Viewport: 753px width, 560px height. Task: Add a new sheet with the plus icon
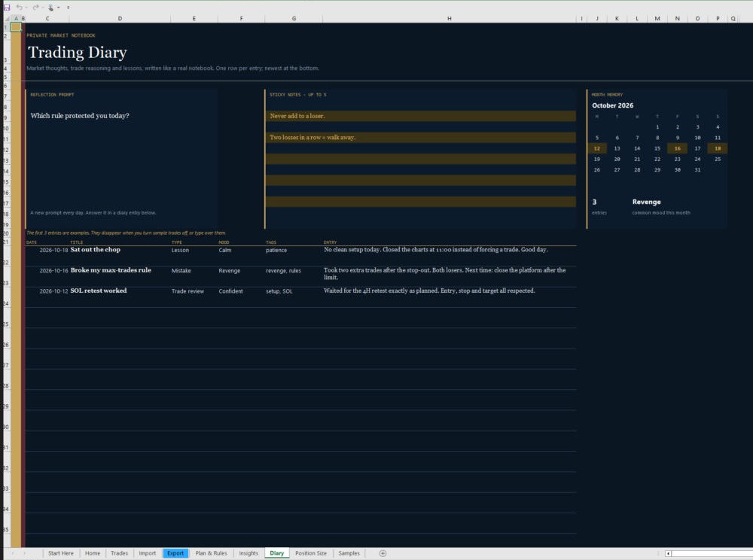[x=383, y=553]
